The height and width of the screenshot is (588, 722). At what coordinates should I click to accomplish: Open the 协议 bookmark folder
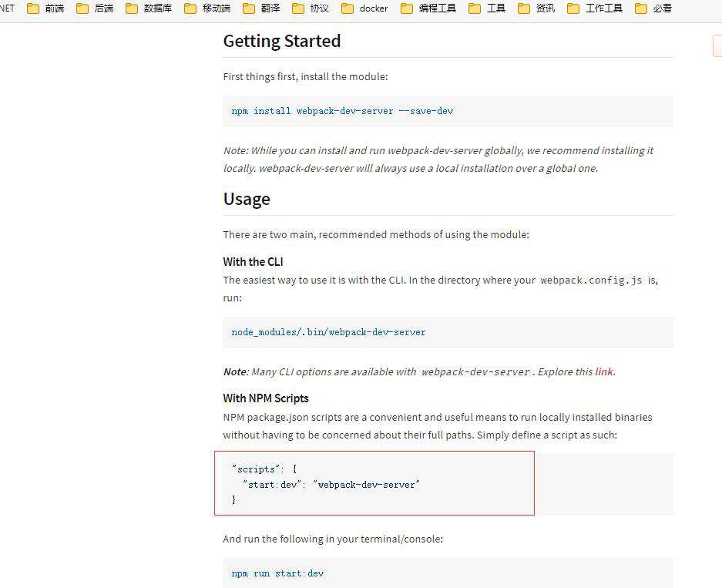[311, 8]
